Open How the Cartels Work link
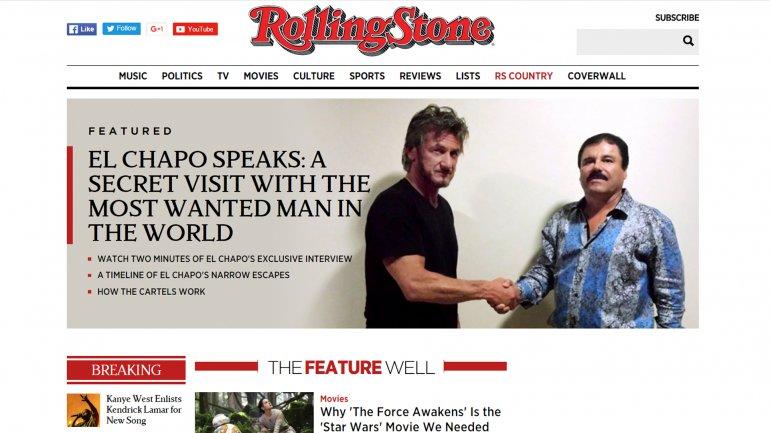Viewport: 770px width, 433px height. coord(151,292)
